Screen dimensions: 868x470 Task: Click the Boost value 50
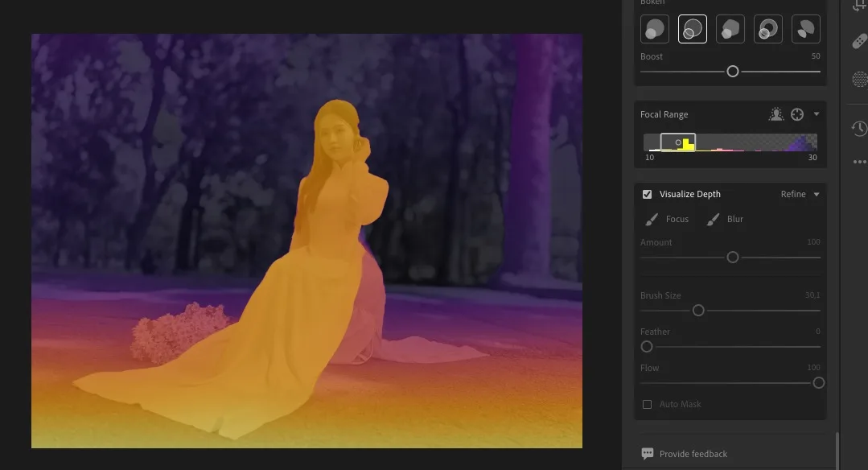[816, 56]
